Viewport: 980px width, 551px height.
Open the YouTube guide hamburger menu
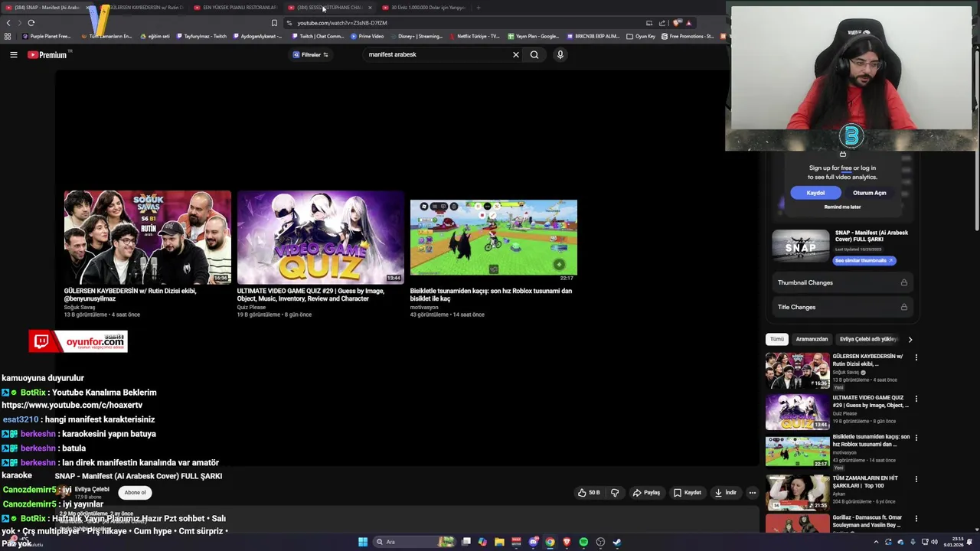coord(13,54)
